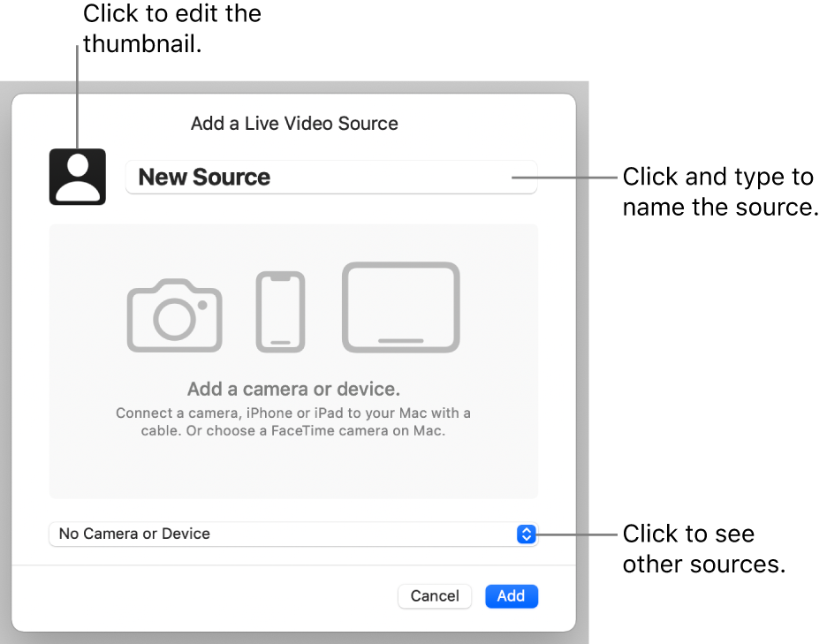
Task: Click the person silhouette thumbnail icon
Action: pyautogui.click(x=78, y=177)
